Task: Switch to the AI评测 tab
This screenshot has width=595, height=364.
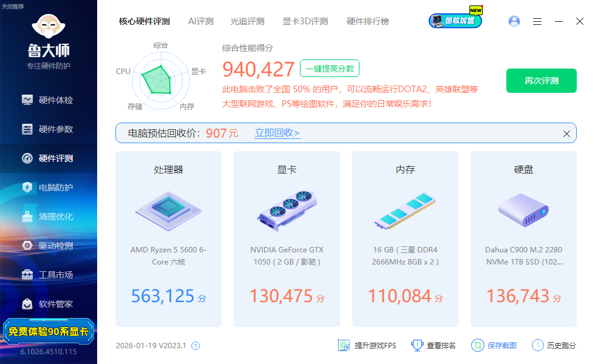Action: tap(200, 20)
